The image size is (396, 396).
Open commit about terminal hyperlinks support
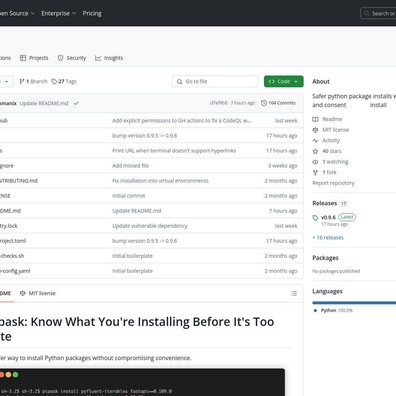tap(174, 151)
